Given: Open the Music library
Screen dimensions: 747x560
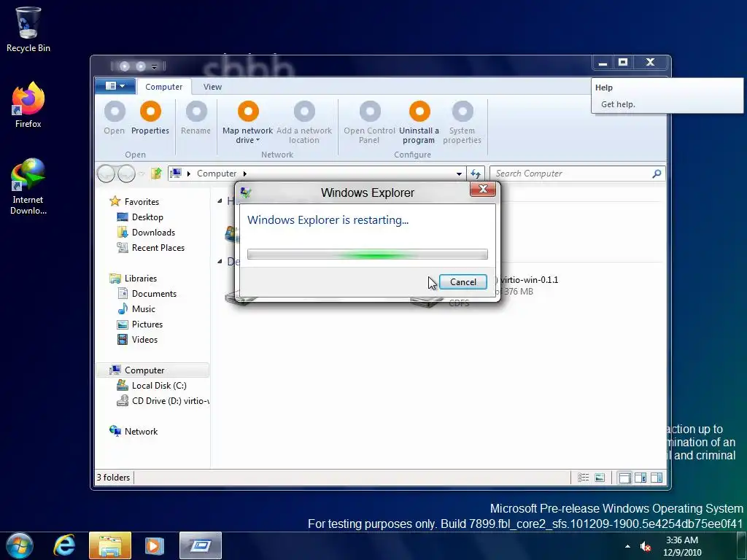Looking at the screenshot, I should coord(144,308).
